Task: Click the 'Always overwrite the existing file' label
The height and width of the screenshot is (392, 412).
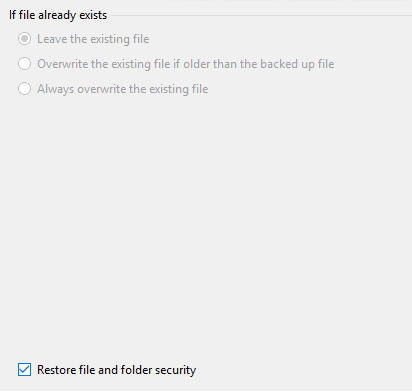Action: pyautogui.click(x=123, y=89)
